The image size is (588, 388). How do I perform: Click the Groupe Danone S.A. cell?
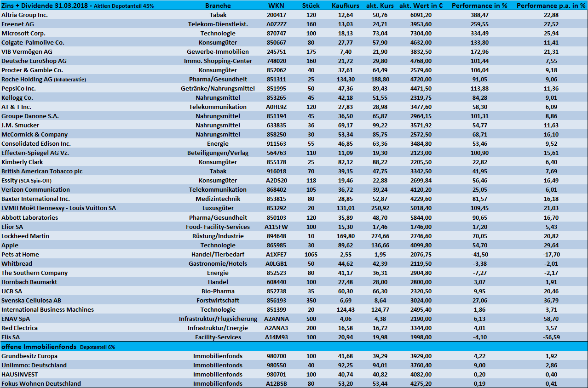30,116
